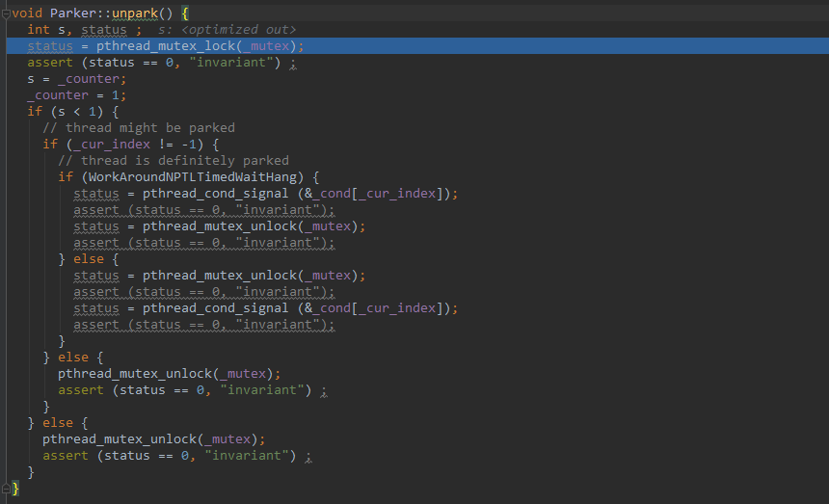The height and width of the screenshot is (504, 829).
Task: Click the WorkAroundNPTLTimedWaitHang identifier
Action: (193, 177)
